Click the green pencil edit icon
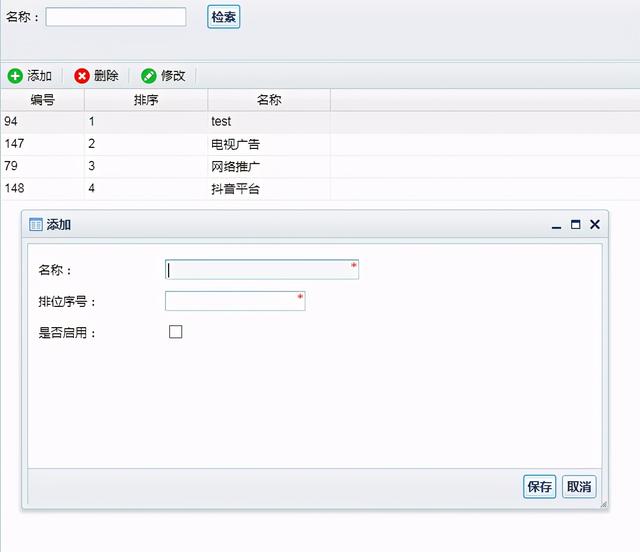The image size is (640, 552). pos(149,76)
